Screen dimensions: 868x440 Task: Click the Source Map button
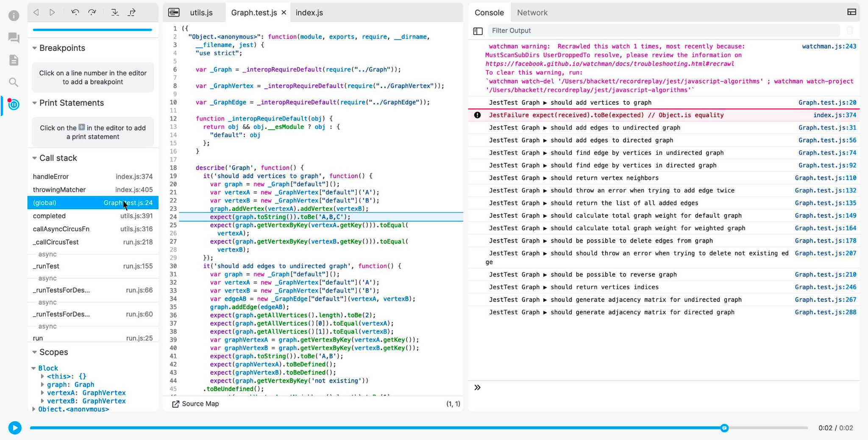pyautogui.click(x=195, y=404)
